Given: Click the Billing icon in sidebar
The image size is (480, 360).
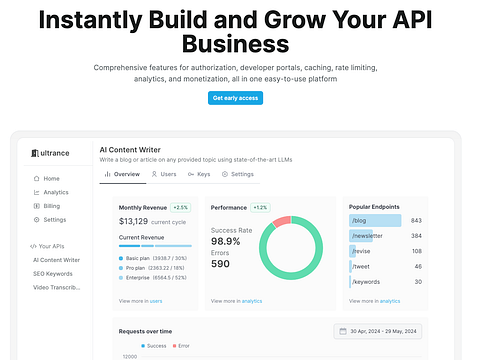Looking at the screenshot, I should 37,206.
